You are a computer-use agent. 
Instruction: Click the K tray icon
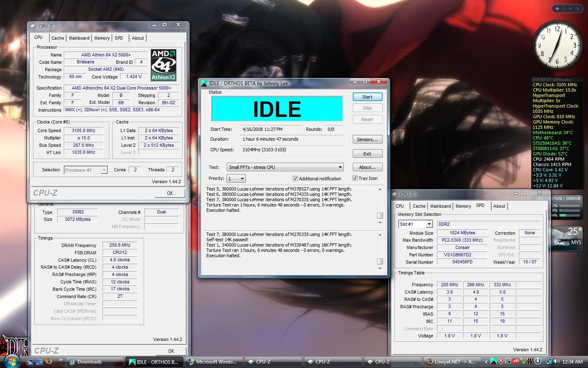point(508,361)
